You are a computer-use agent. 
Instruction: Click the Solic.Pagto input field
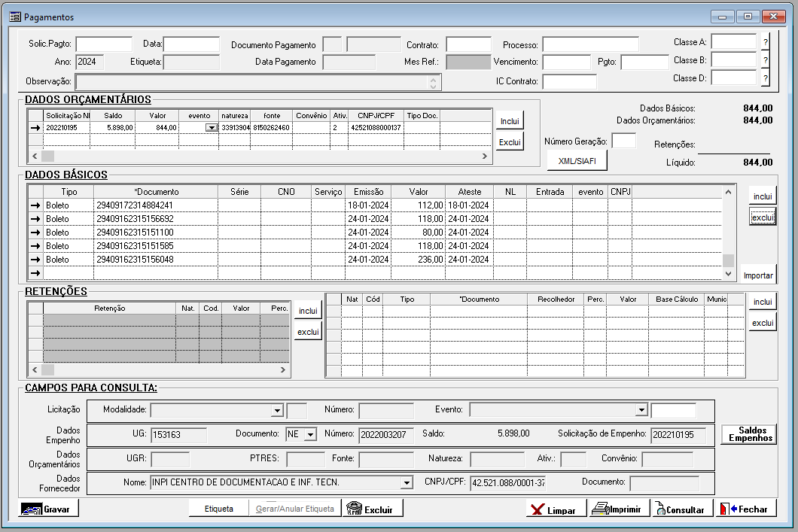point(104,44)
